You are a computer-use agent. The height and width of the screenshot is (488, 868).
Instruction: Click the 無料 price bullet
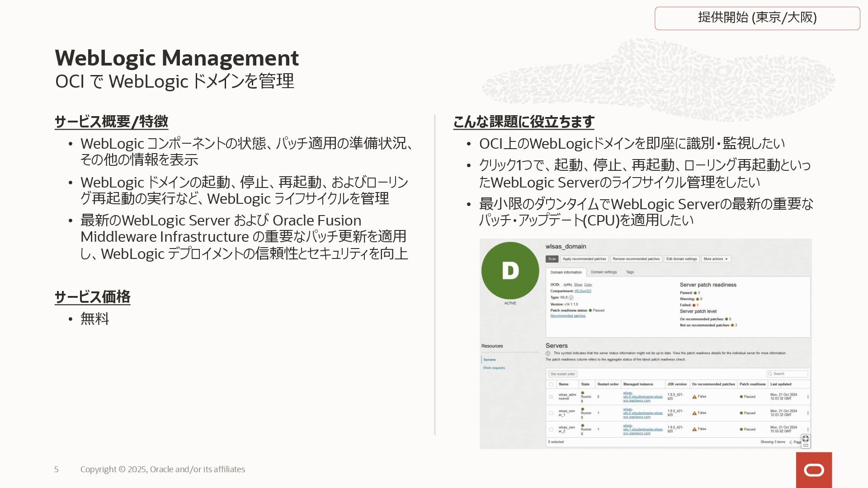[94, 319]
